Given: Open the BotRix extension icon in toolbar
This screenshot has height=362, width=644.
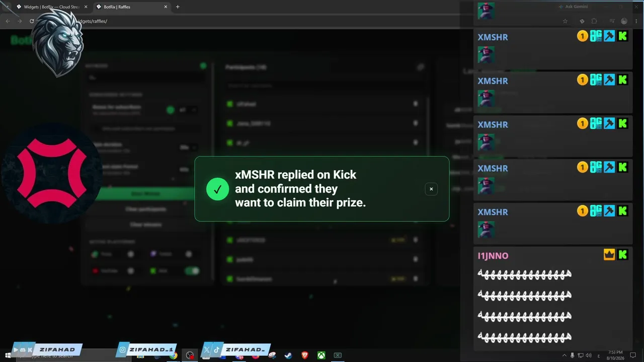Looking at the screenshot, I should click(582, 21).
